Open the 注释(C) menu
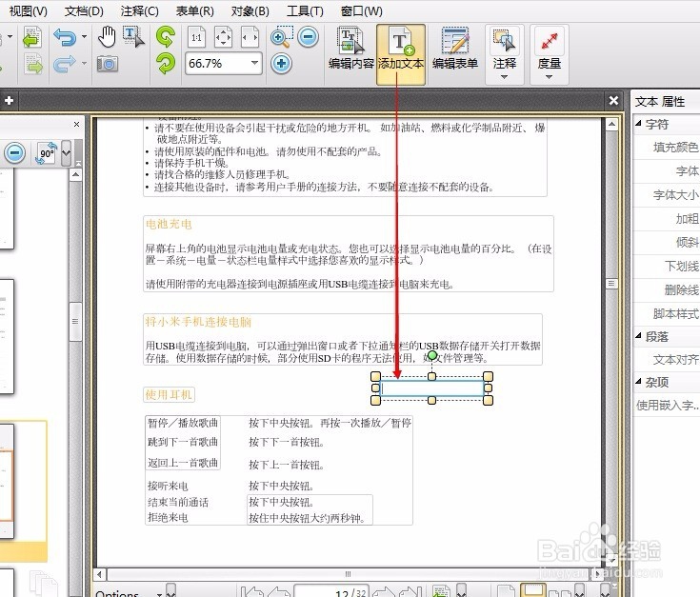 coord(139,11)
